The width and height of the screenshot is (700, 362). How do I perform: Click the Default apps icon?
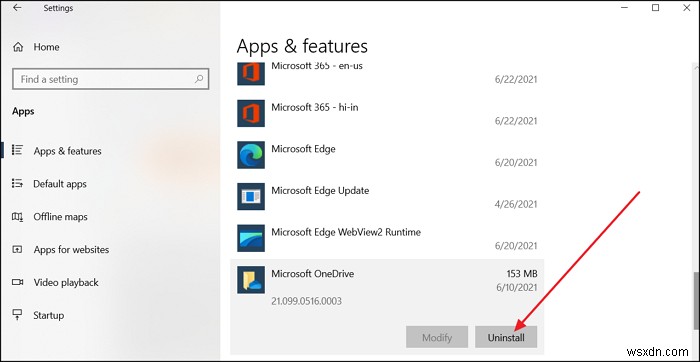17,183
